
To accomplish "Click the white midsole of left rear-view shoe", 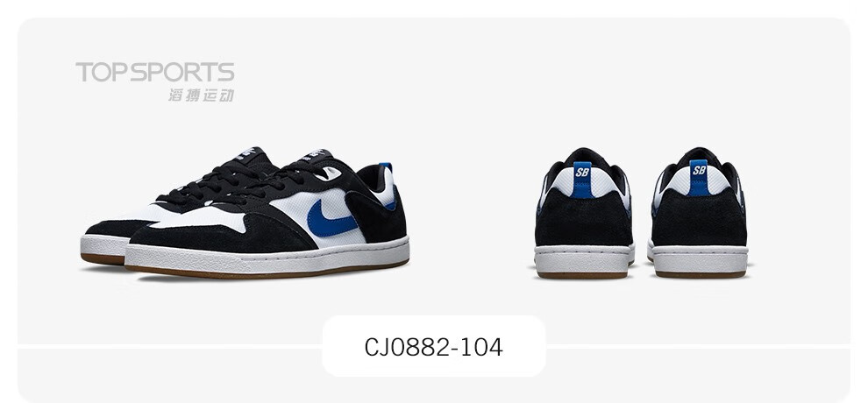I will 584,258.
